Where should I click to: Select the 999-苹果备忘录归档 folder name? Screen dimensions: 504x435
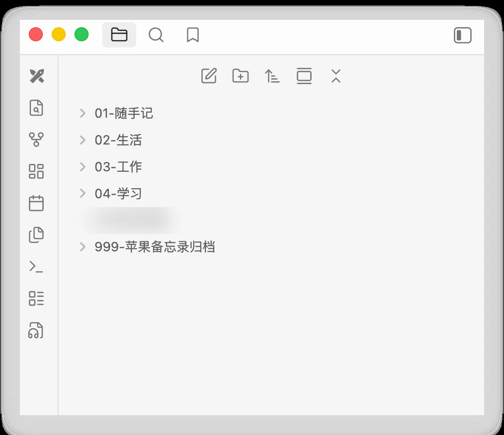pyautogui.click(x=155, y=247)
